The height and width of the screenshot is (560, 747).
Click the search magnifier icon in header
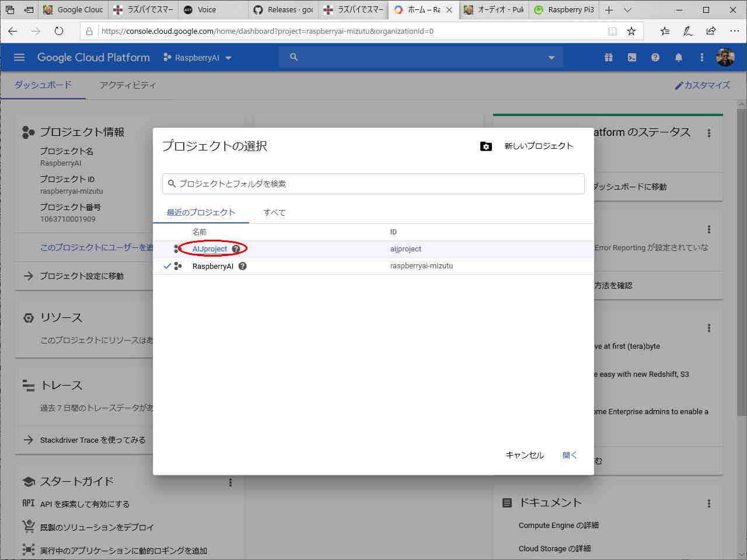[294, 57]
